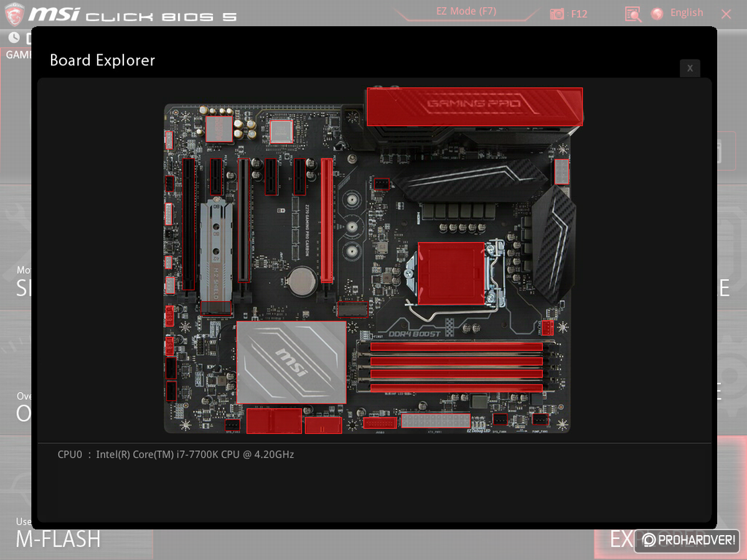Choose the bottom DIMM memory slot

(x=456, y=388)
